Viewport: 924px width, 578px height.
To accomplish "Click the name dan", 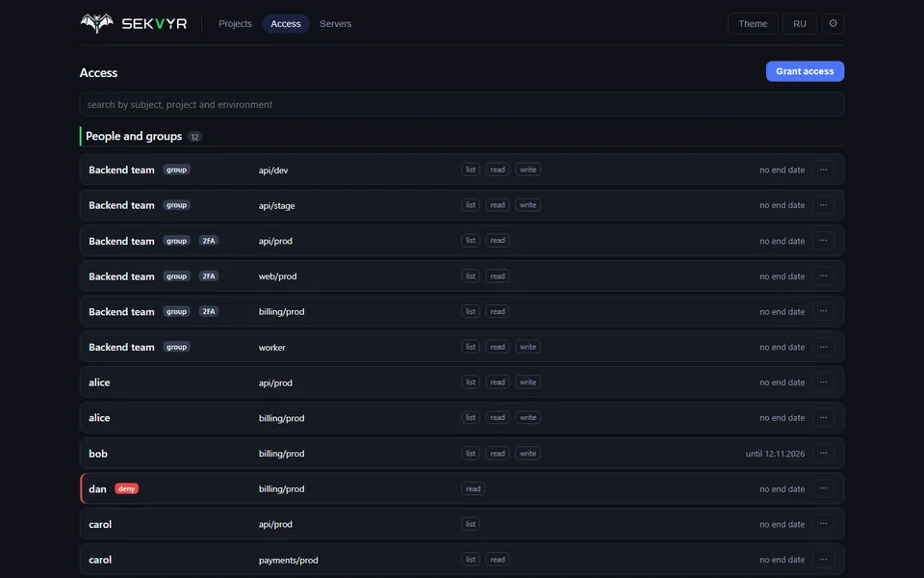I will pyautogui.click(x=97, y=489).
